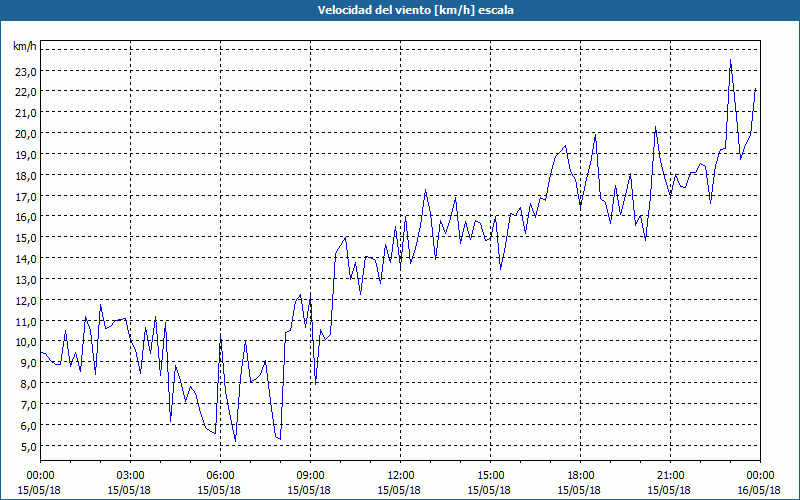Click the 5,0 value on the Y axis

pyautogui.click(x=28, y=447)
